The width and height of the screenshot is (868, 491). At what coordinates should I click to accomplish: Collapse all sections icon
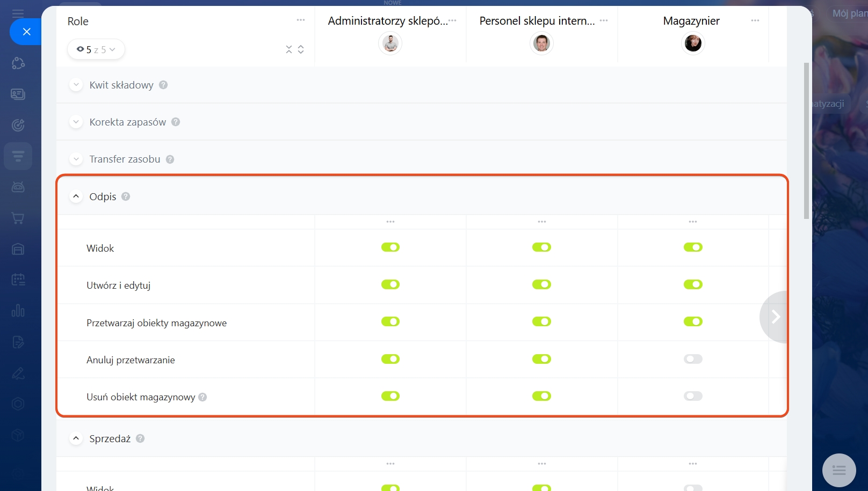tap(289, 49)
